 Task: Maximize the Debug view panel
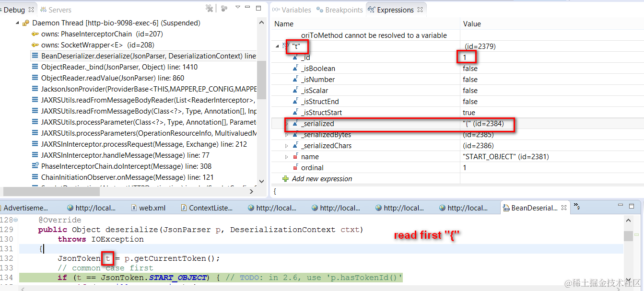coord(259,8)
